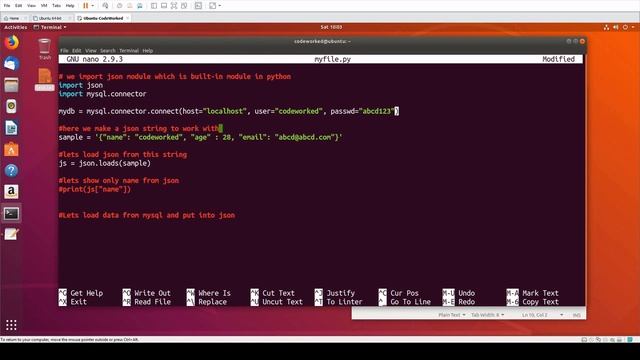Screen dimensions: 640x360
Task: Open the clock showing Sat 16:03
Action: pyautogui.click(x=331, y=27)
